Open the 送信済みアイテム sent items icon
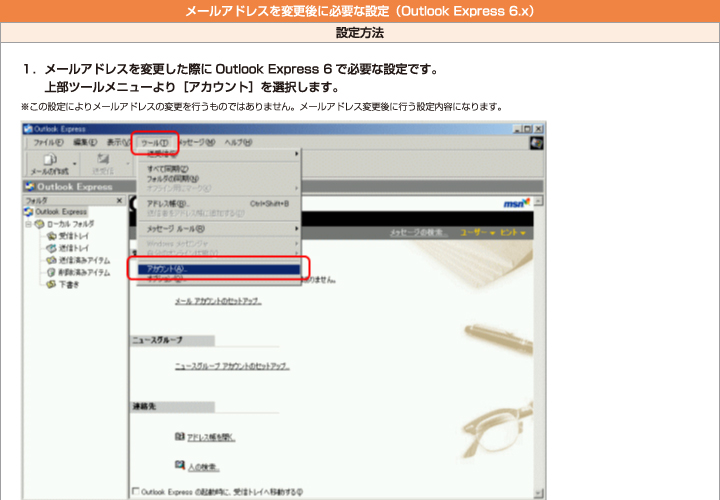Image resolution: width=720 pixels, height=500 pixels. pyautogui.click(x=52, y=260)
